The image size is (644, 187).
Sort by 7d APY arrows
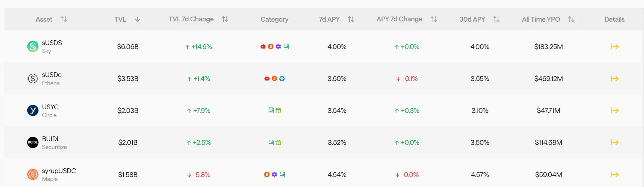[351, 19]
